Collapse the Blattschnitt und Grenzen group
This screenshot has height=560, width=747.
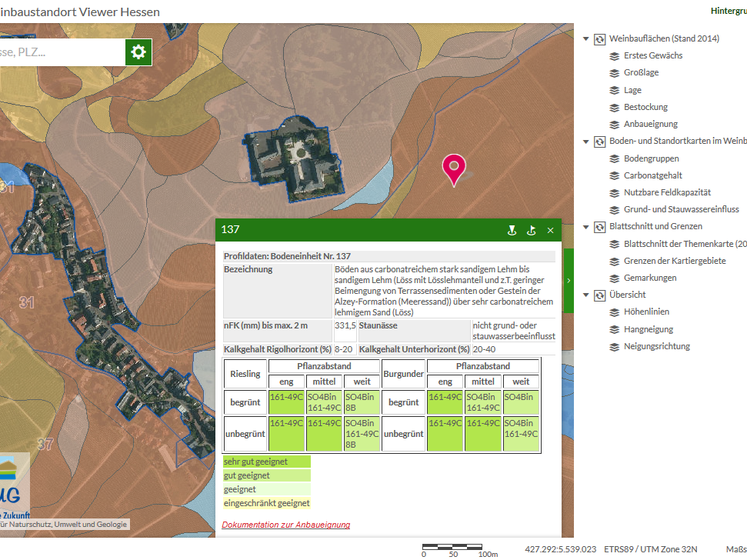pos(586,227)
